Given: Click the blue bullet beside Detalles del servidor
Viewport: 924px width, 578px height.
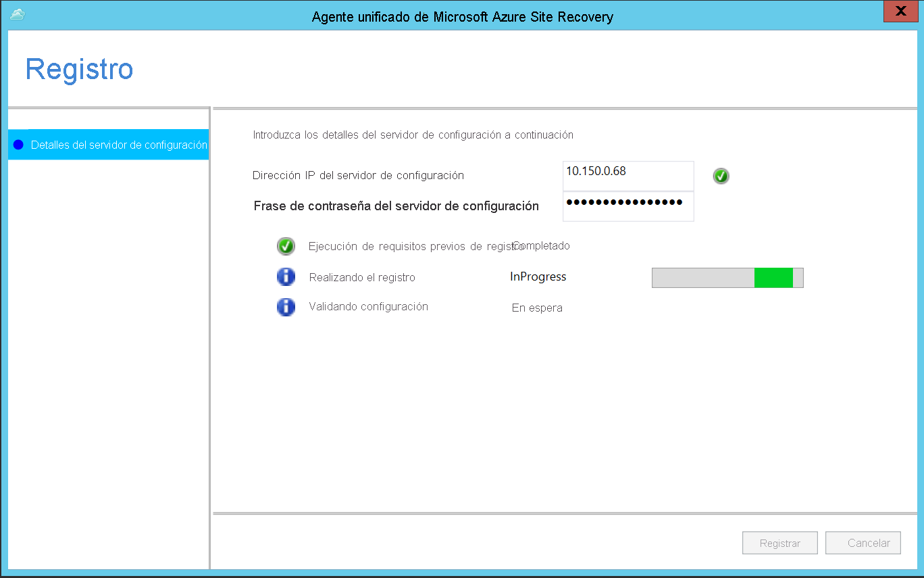Looking at the screenshot, I should (x=18, y=145).
